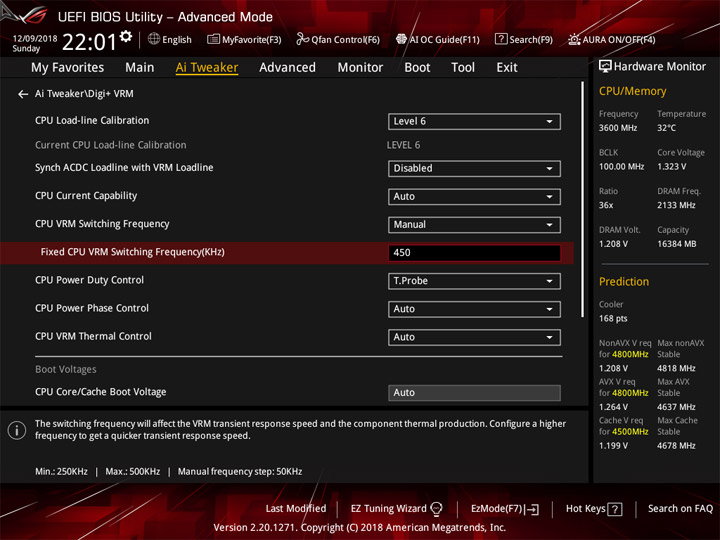This screenshot has height=540, width=720.
Task: Click back arrow beside Ai Tweaker\Digi+ VRM
Action: pyautogui.click(x=23, y=94)
